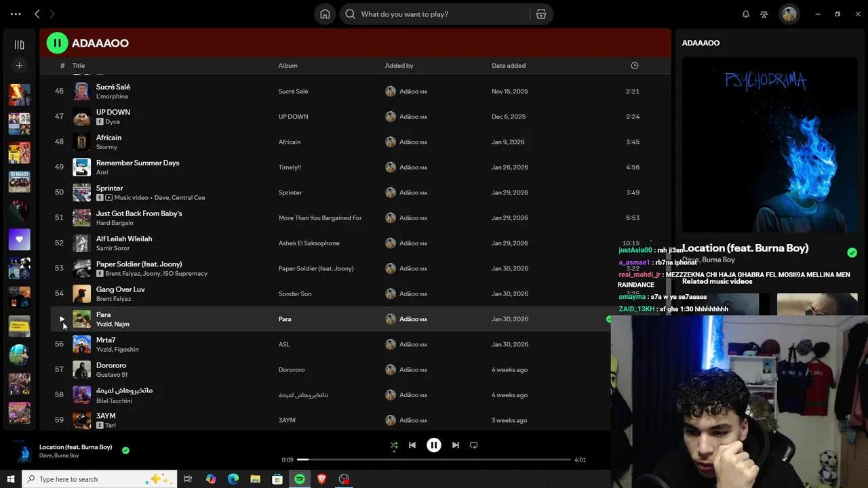Select Just Got Back From Baby's

pyautogui.click(x=139, y=213)
